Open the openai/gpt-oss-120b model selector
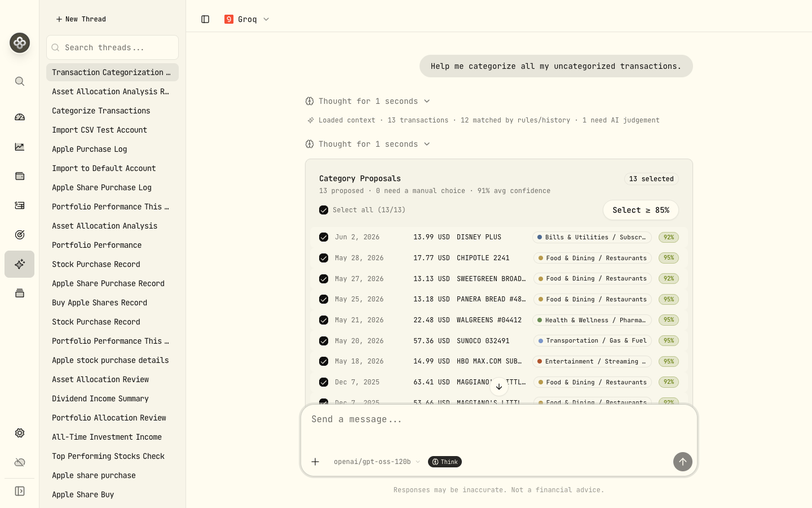This screenshot has height=508, width=812. [377, 462]
